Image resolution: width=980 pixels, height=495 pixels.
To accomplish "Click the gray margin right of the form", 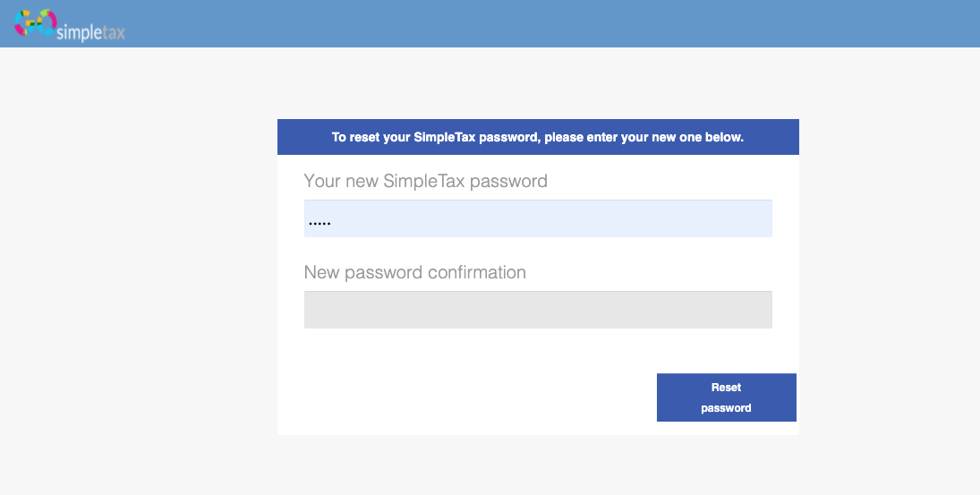I will pyautogui.click(x=886, y=269).
